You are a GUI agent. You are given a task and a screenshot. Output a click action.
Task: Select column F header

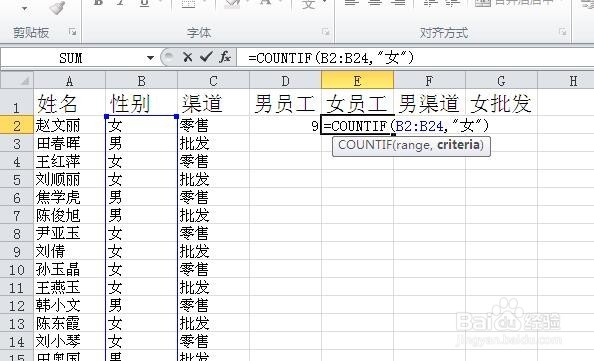tap(429, 80)
